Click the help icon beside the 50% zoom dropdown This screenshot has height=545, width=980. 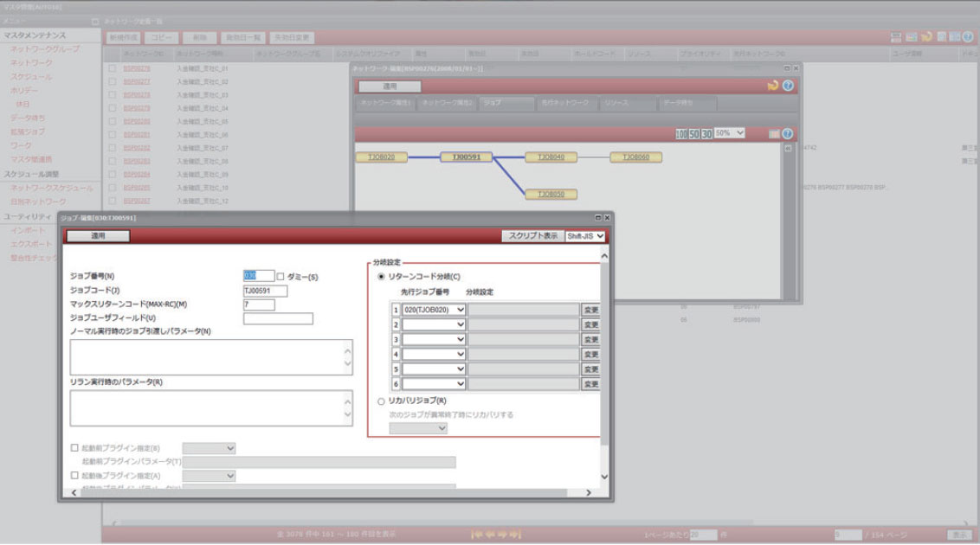click(x=788, y=133)
